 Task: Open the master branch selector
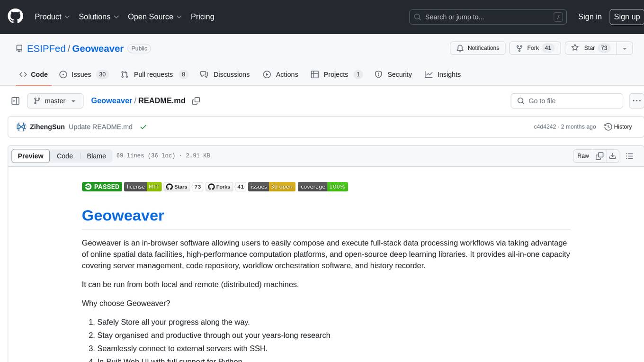click(55, 101)
